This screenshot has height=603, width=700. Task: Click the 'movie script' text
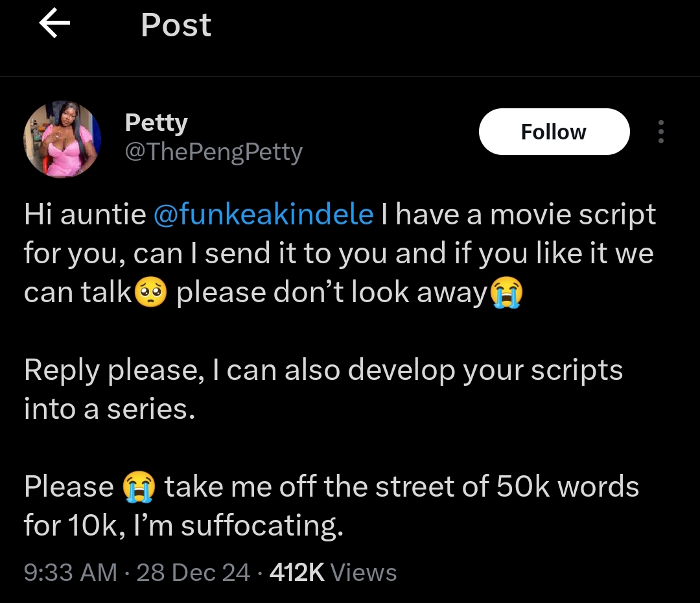573,215
